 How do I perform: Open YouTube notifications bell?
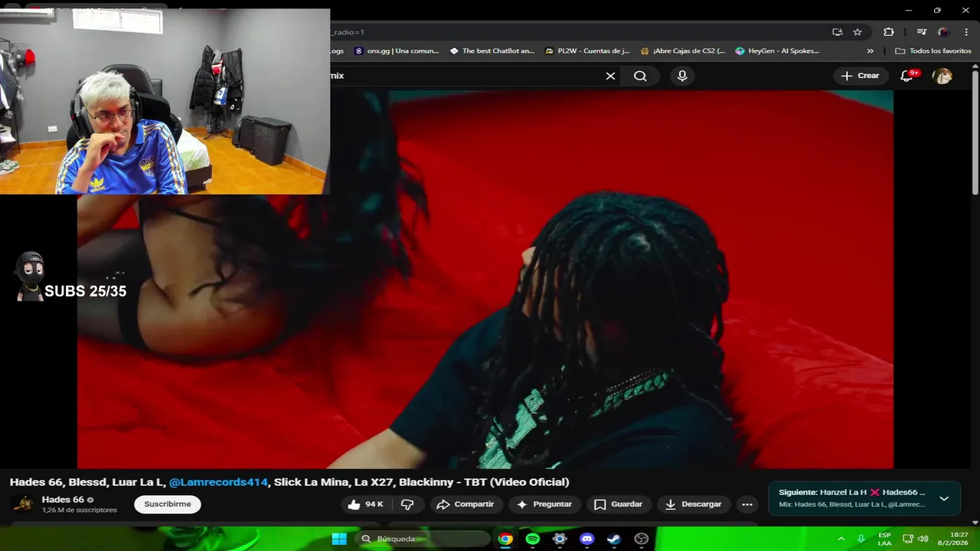coord(907,76)
